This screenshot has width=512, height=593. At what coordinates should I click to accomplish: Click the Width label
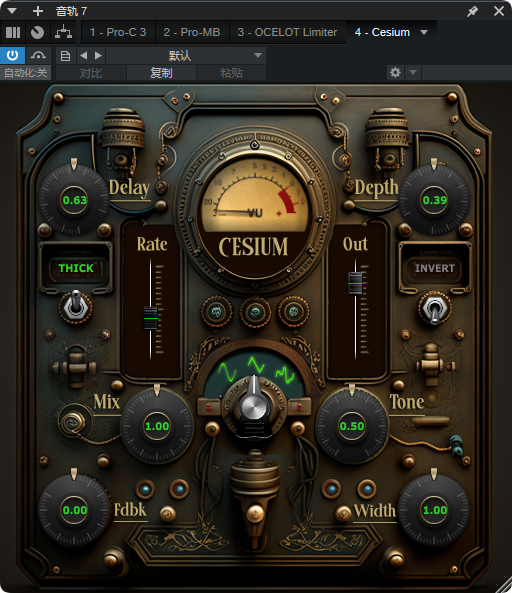coord(375,511)
